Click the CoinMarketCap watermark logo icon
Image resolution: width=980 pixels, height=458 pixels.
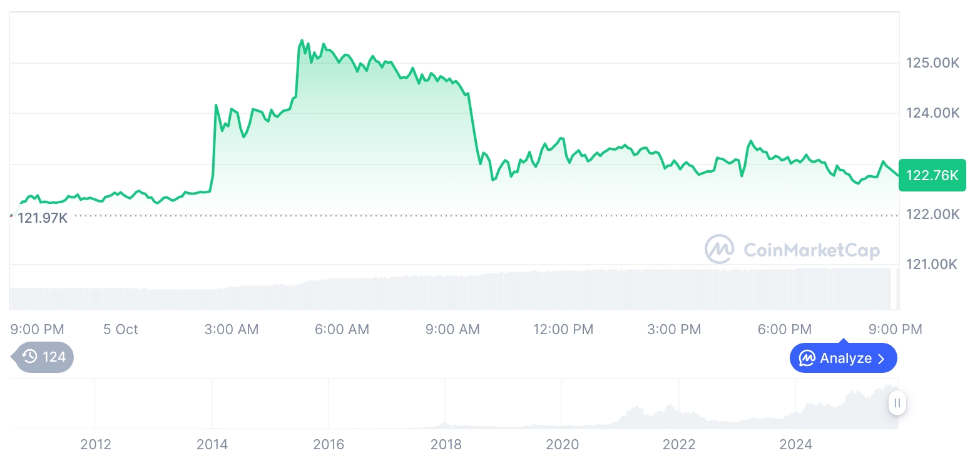720,250
